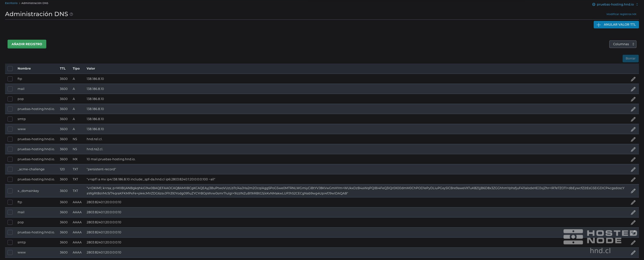
Task: Sort by the Valor column header
Action: pos(91,68)
